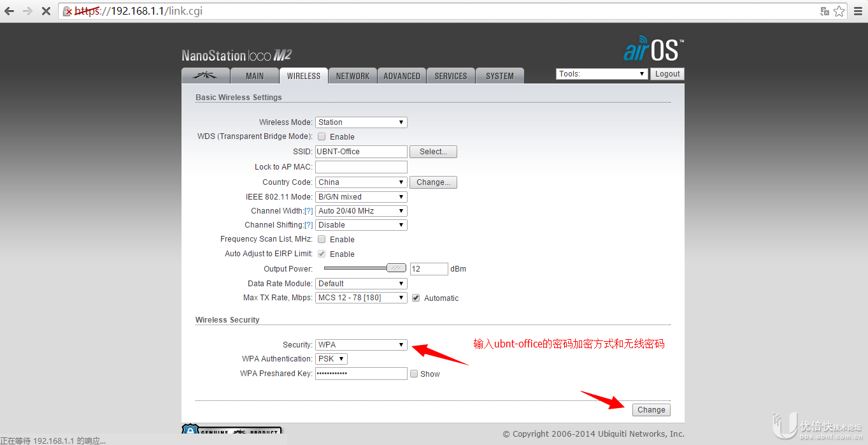Check Show to reveal preshared key
Screen dimensions: 868x445
[x=414, y=374]
